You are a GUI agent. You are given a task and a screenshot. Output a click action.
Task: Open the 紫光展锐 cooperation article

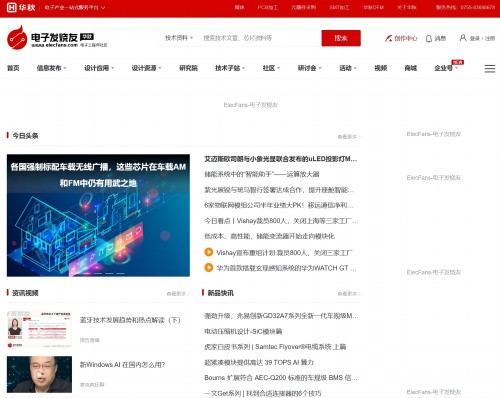point(279,190)
